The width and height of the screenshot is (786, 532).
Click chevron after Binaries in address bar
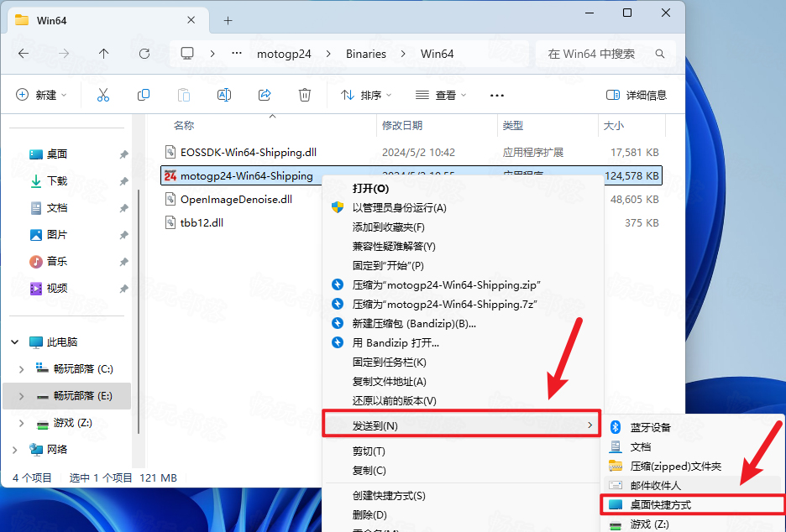click(403, 54)
